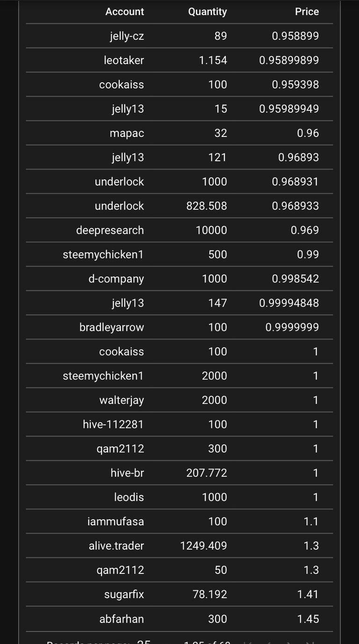The width and height of the screenshot is (359, 644).
Task: Sort by the Quantity column header
Action: click(x=208, y=12)
